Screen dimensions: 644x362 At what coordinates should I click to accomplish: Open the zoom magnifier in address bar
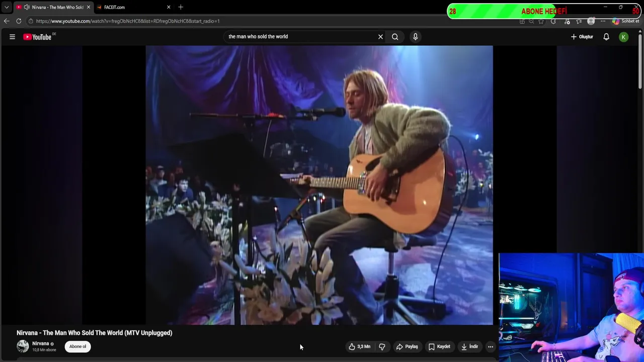point(531,21)
